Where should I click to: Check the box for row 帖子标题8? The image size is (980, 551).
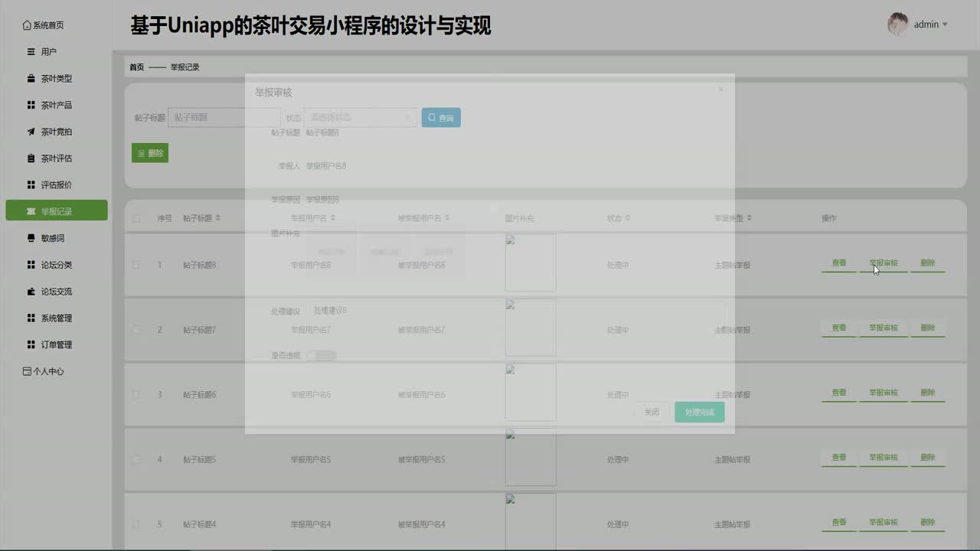pyautogui.click(x=136, y=265)
